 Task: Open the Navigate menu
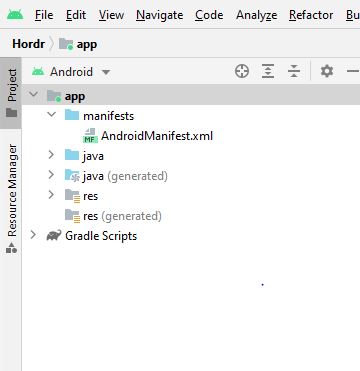pos(159,15)
